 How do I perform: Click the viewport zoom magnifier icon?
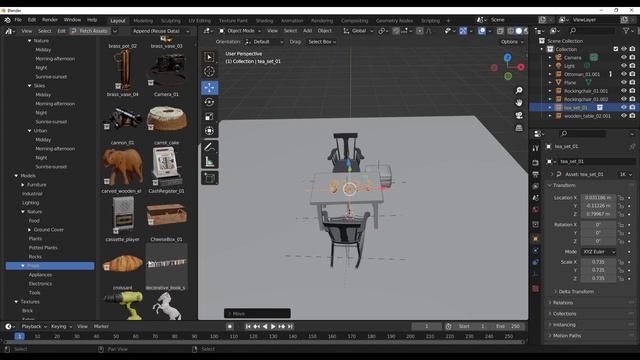[519, 90]
